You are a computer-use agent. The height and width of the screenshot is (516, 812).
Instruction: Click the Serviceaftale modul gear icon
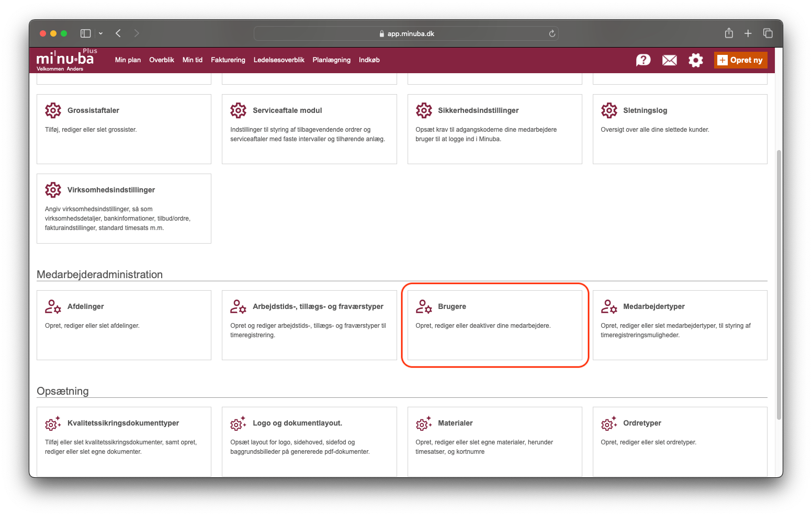238,110
